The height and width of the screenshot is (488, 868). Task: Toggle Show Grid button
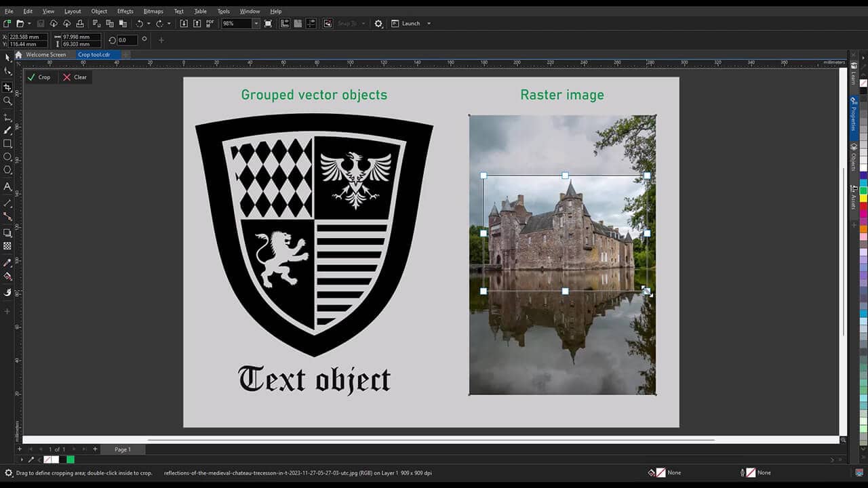point(298,23)
